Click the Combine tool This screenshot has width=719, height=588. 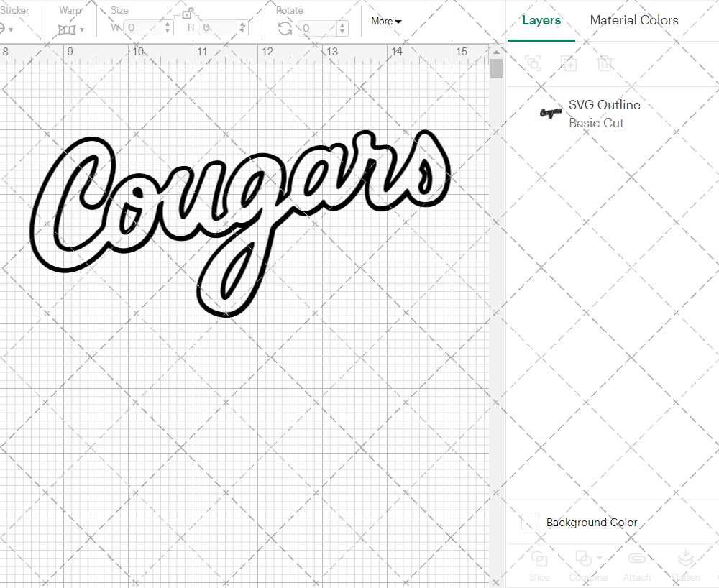coord(588,566)
